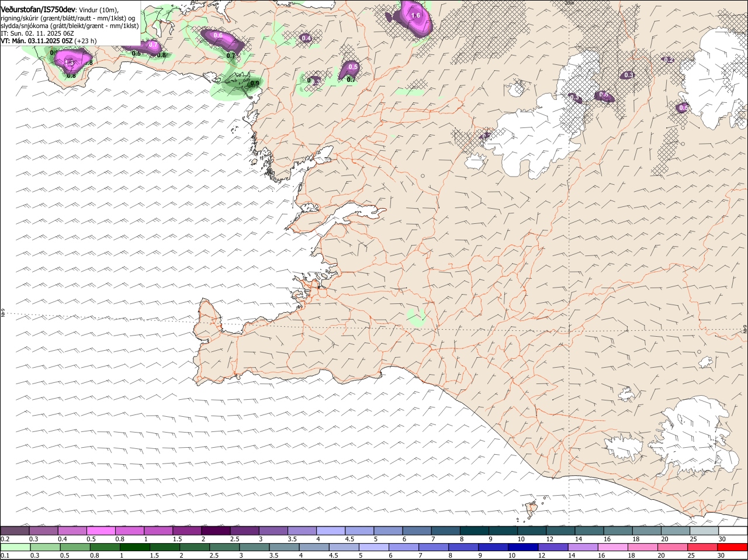Screen dimensions: 748x560
Task: Click the light pink swatch between 16 and 18, bottom row
Action: coord(613,547)
